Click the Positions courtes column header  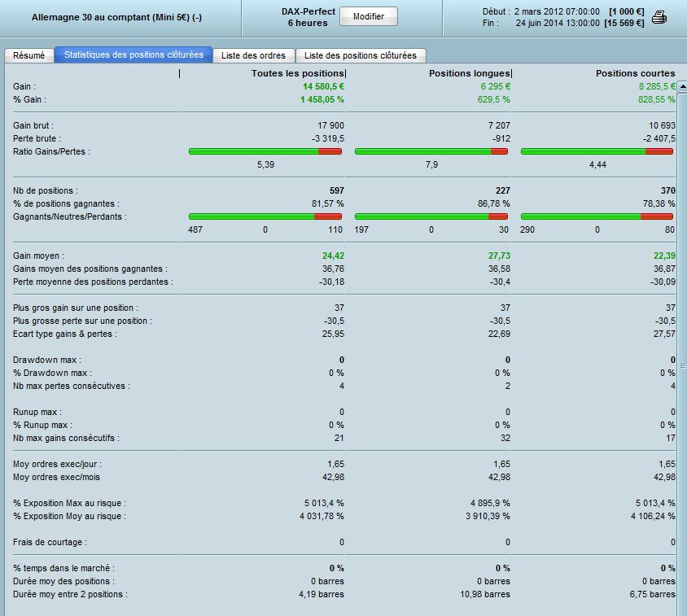click(x=635, y=73)
